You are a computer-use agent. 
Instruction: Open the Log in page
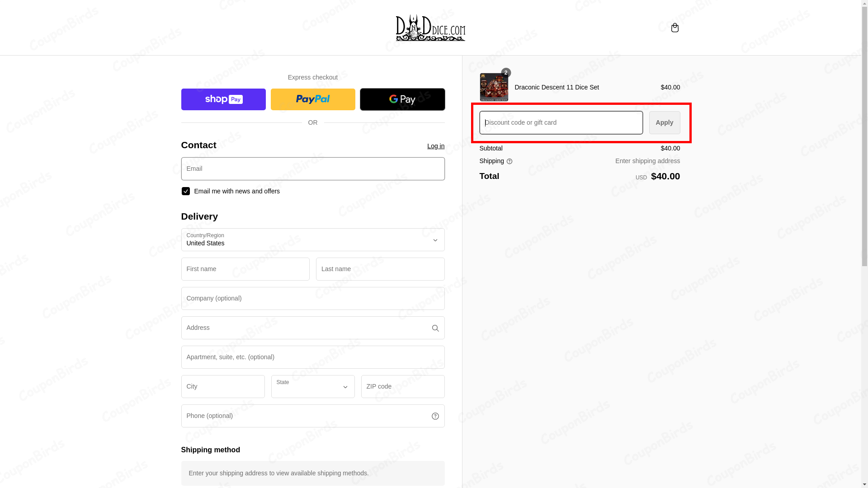tap(435, 146)
